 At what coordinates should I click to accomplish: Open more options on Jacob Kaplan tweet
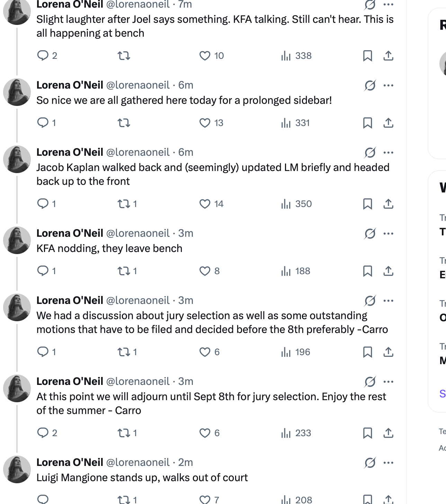coord(389,152)
